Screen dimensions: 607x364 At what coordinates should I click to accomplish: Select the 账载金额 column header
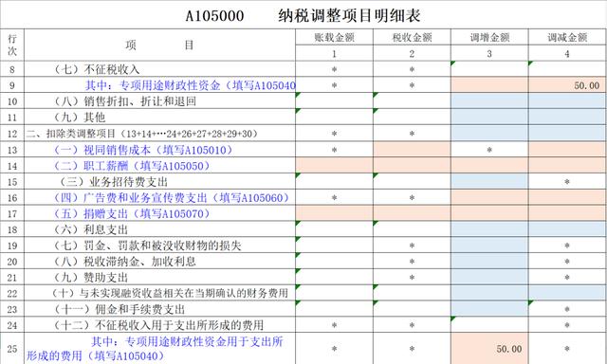tap(334, 37)
